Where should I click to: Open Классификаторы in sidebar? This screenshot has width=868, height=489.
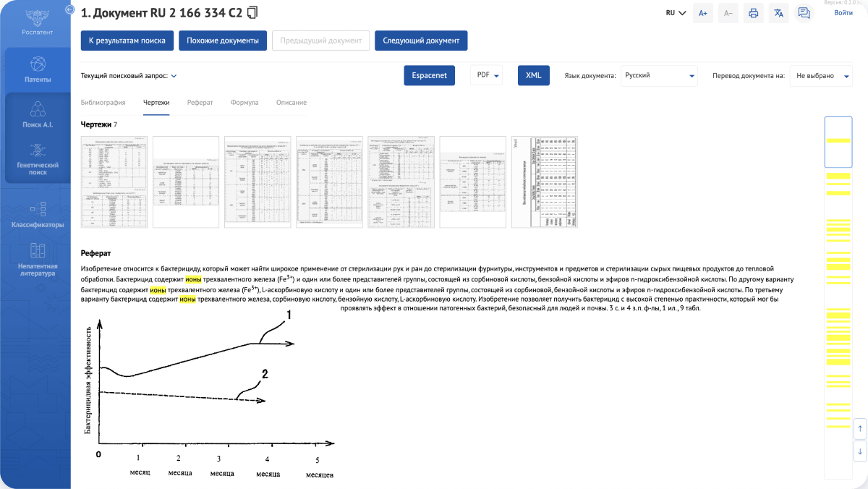tap(38, 215)
